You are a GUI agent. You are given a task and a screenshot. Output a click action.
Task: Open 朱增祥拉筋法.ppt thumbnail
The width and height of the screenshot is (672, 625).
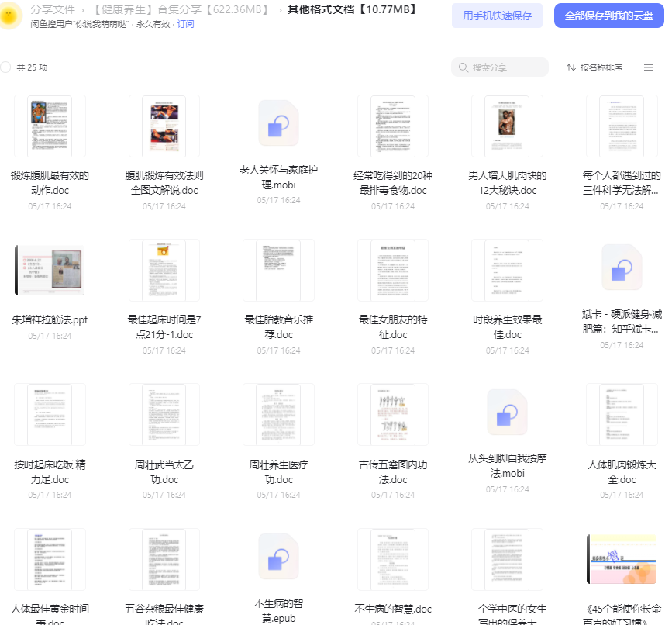50,271
